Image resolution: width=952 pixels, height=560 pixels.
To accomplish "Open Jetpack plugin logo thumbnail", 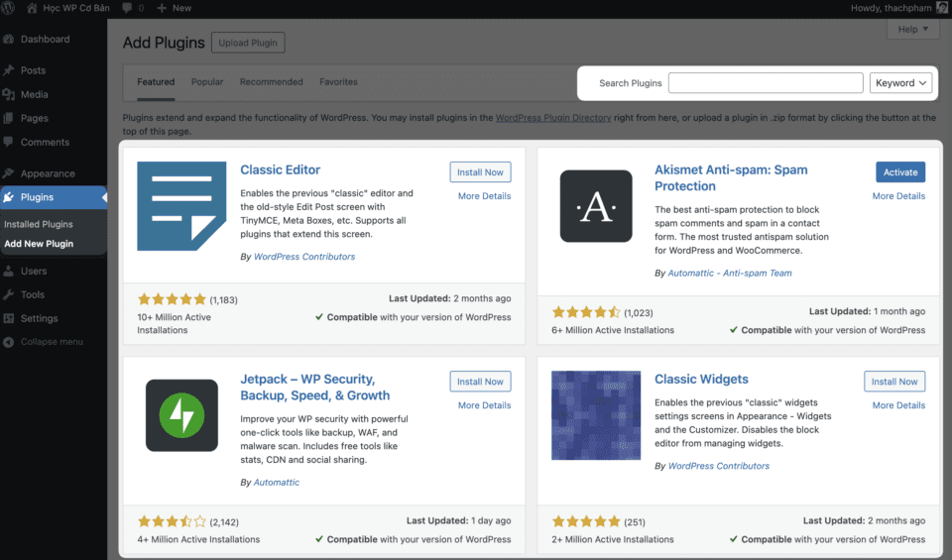I will pyautogui.click(x=181, y=415).
